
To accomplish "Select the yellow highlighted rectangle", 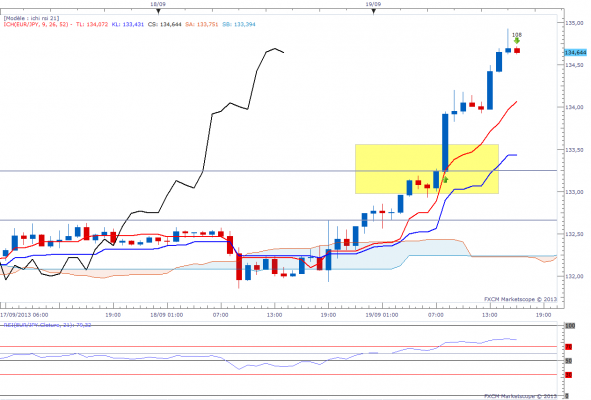I will [x=427, y=169].
